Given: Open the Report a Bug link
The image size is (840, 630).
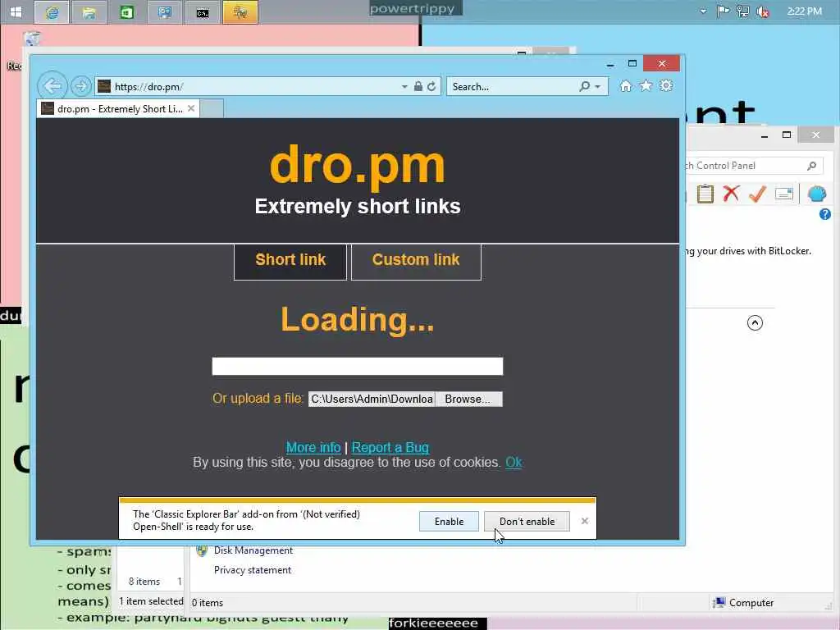Looking at the screenshot, I should pyautogui.click(x=390, y=447).
